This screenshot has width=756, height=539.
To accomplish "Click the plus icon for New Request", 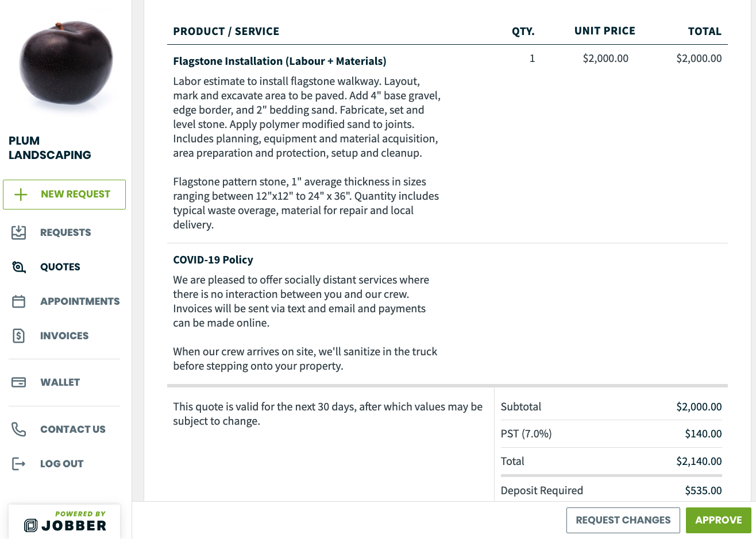I will [21, 195].
